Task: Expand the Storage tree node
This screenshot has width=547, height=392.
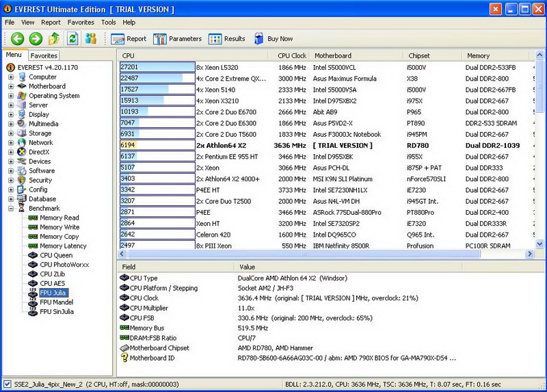Action: 11,133
